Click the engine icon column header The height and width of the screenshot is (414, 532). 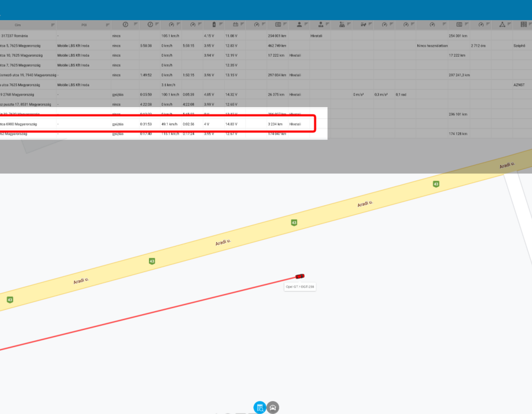coord(363,24)
